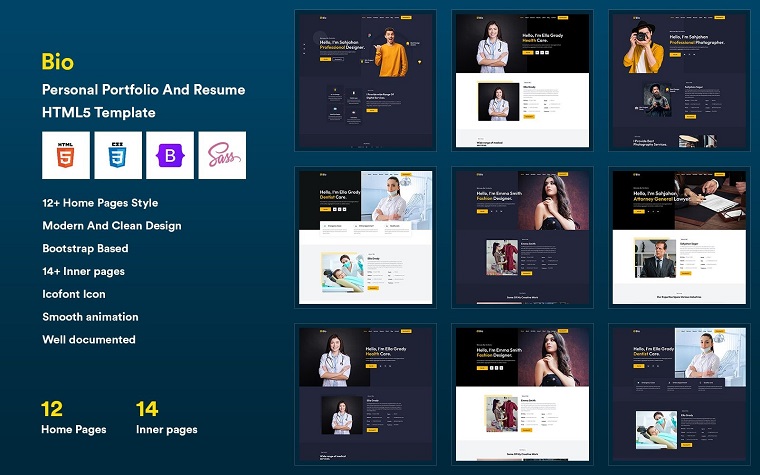Screen dimensions: 760x475
Task: Open the light-themed Dentist Care preview
Action: pyautogui.click(x=365, y=236)
